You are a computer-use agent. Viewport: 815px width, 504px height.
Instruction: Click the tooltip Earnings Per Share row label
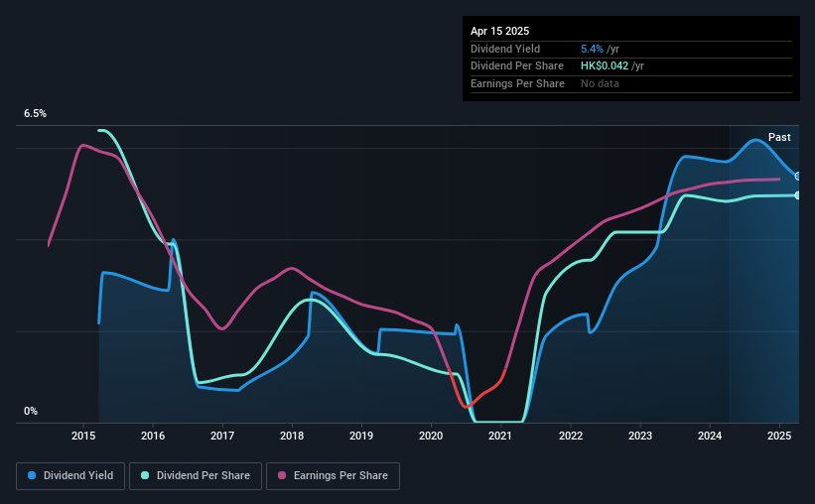pyautogui.click(x=517, y=83)
